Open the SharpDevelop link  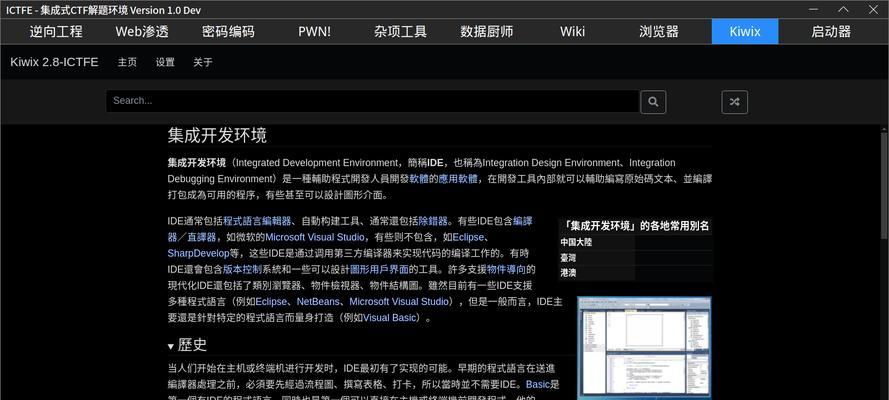pyautogui.click(x=198, y=253)
